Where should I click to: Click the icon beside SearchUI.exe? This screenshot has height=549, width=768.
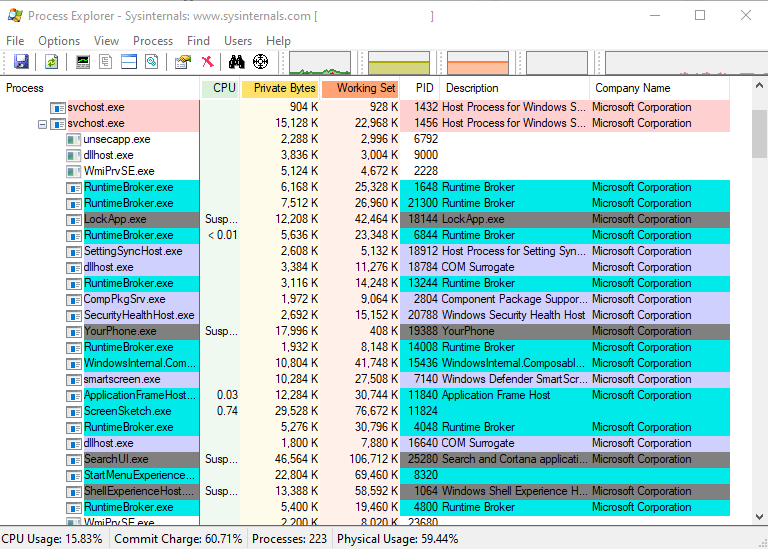click(74, 459)
